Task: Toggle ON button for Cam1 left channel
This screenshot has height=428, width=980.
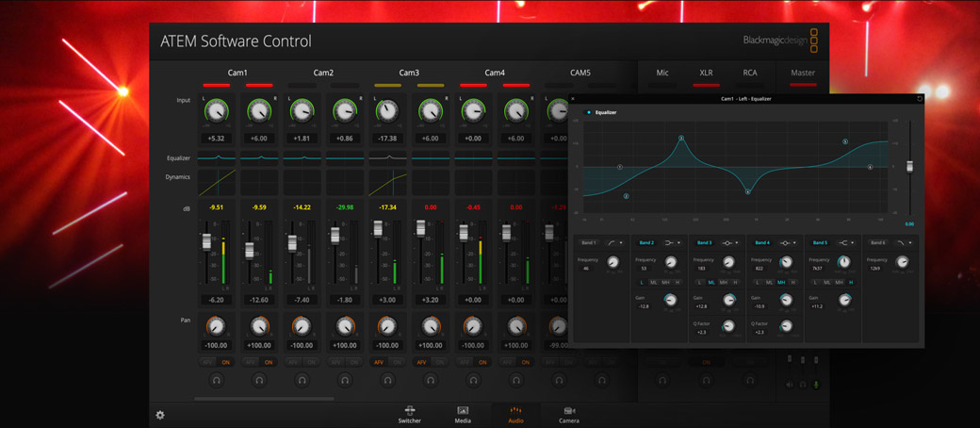Action: [x=226, y=362]
